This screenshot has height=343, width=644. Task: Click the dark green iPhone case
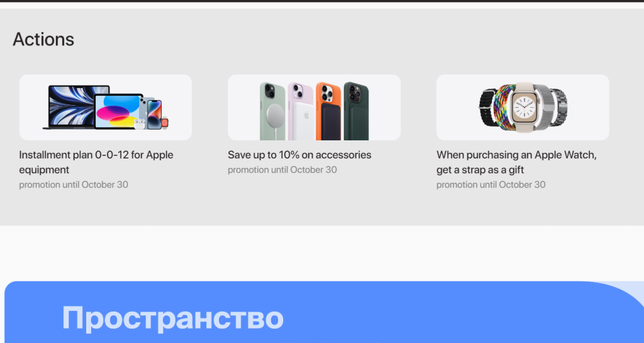coord(356,112)
